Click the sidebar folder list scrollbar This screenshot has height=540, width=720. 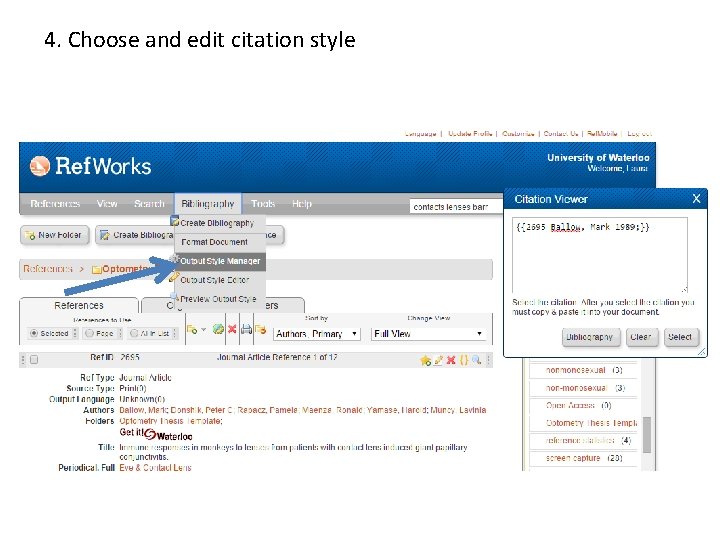[x=647, y=434]
